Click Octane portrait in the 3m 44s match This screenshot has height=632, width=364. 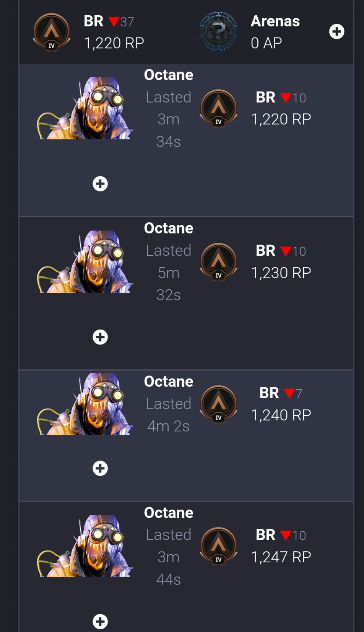click(x=85, y=546)
